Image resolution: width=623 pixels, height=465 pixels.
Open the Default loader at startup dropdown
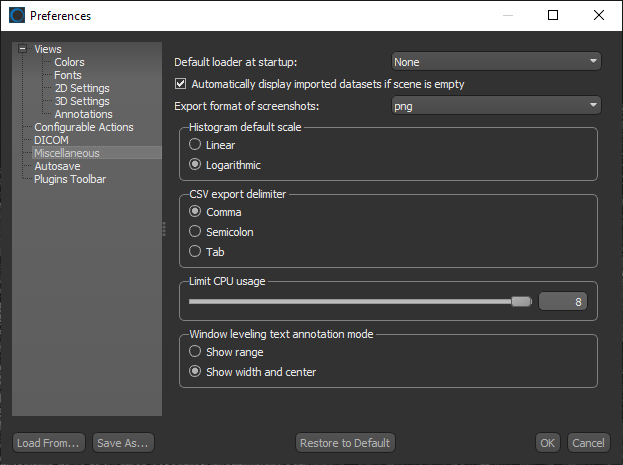pyautogui.click(x=496, y=62)
